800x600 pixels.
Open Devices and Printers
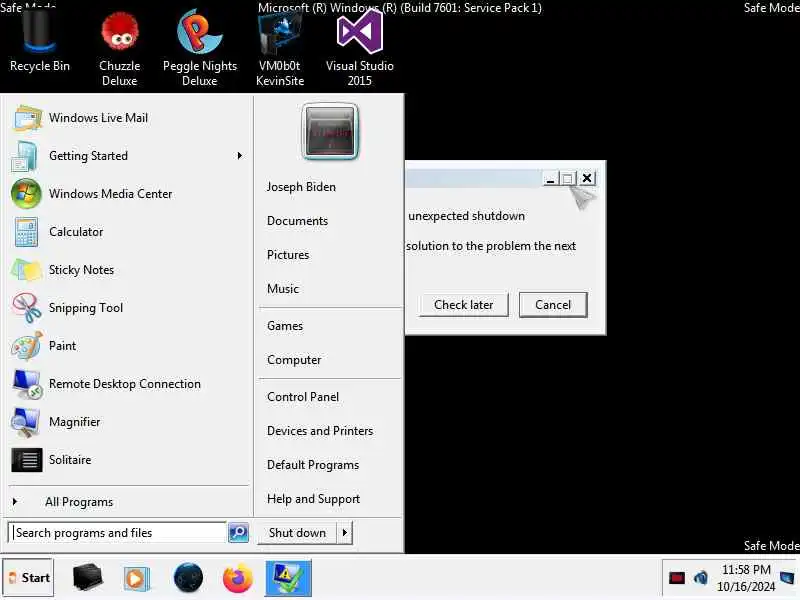(x=320, y=431)
